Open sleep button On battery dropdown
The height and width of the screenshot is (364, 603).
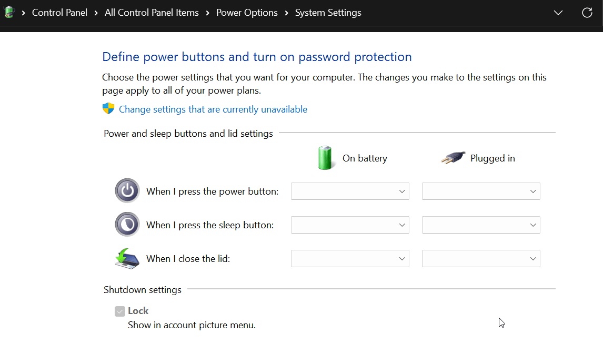coord(350,225)
